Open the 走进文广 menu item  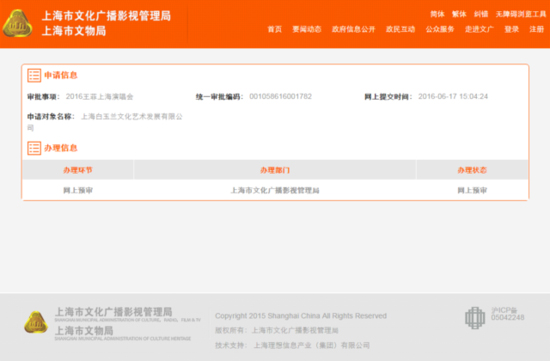tap(479, 29)
